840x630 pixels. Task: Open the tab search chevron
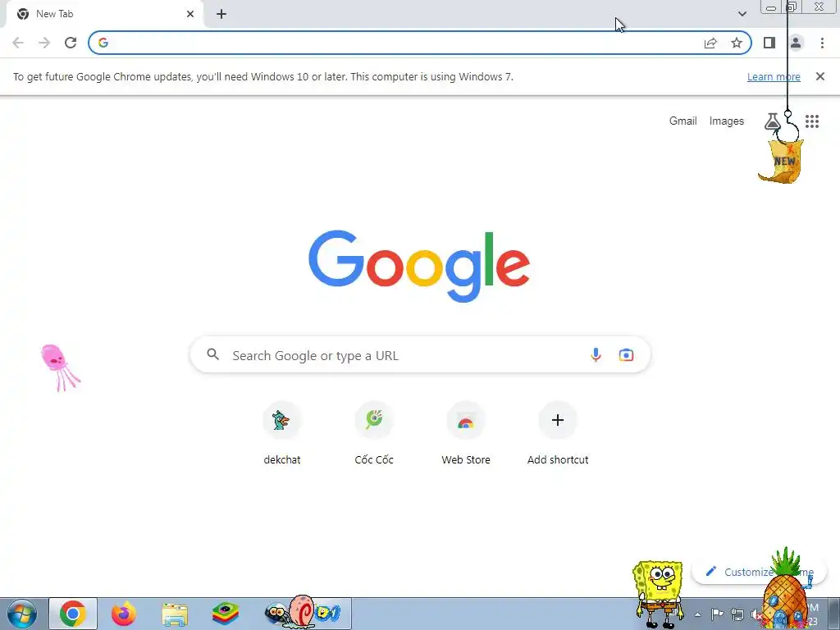point(742,14)
